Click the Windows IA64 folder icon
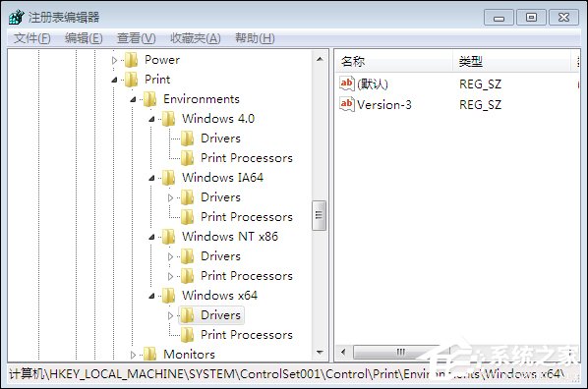Viewport: 588px width, 389px height. pos(168,178)
